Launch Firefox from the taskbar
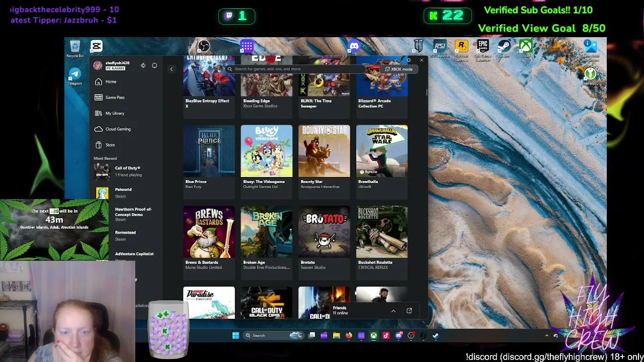This screenshot has width=644, height=362. click(349, 335)
